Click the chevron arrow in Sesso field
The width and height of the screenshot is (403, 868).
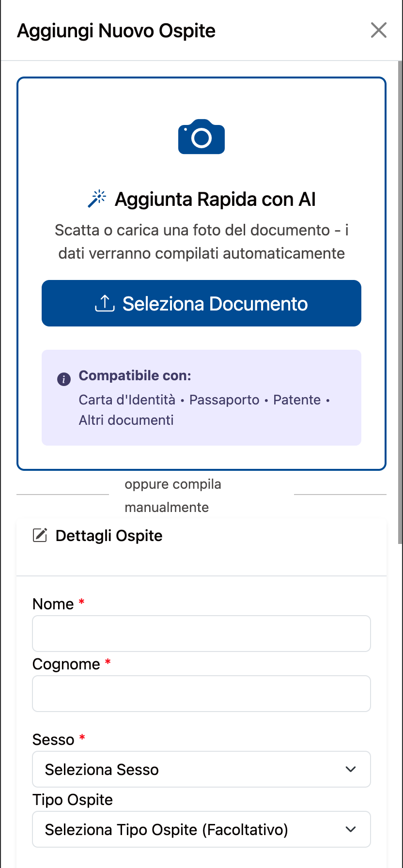point(351,769)
